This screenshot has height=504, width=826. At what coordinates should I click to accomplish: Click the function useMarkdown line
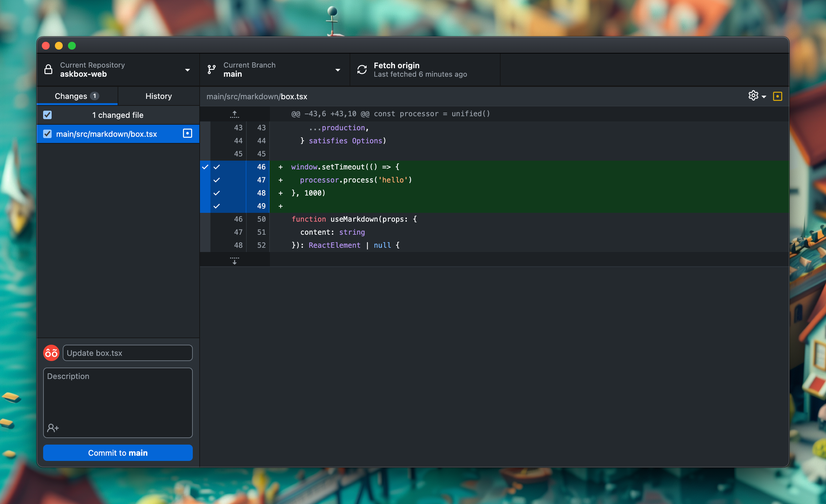354,219
